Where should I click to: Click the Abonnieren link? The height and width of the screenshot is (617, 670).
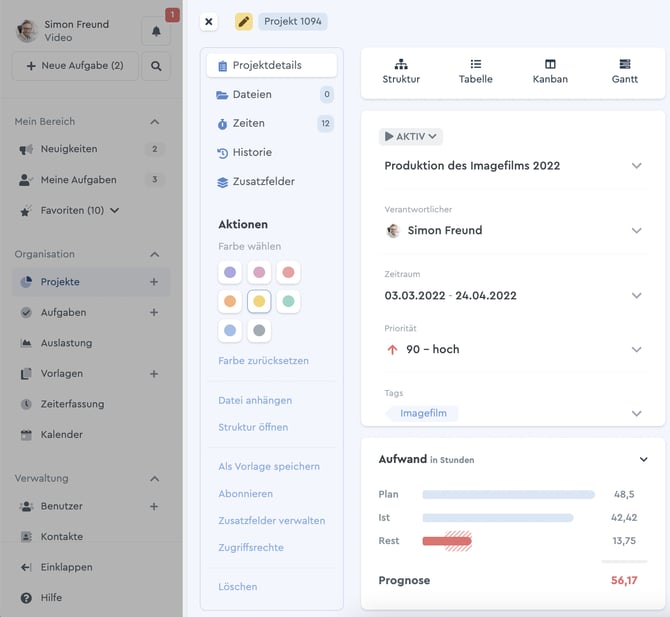pos(245,494)
